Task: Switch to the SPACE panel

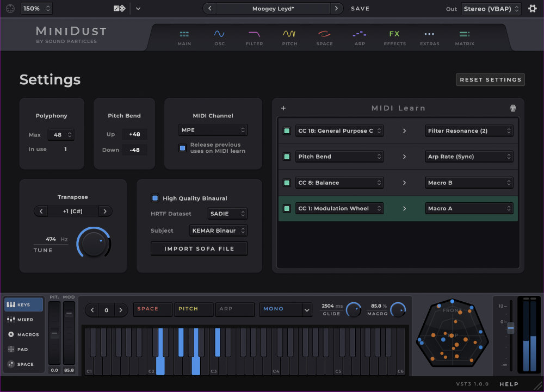Action: point(324,37)
